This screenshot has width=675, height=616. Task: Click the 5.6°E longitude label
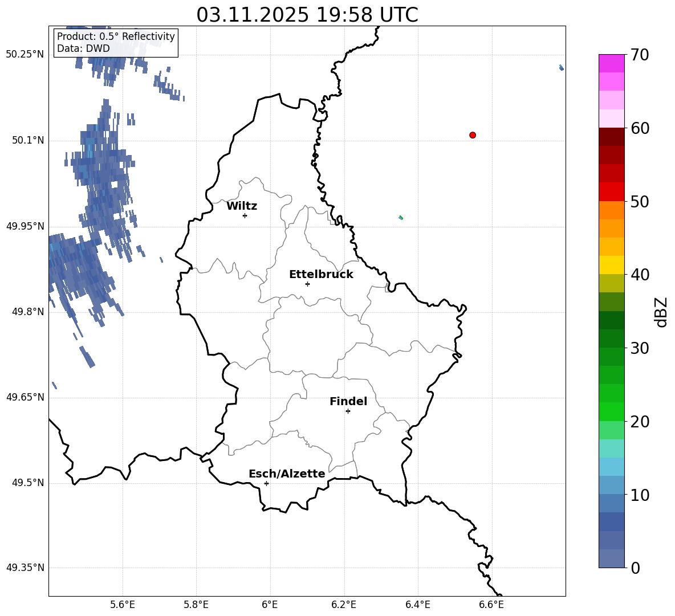point(123,605)
